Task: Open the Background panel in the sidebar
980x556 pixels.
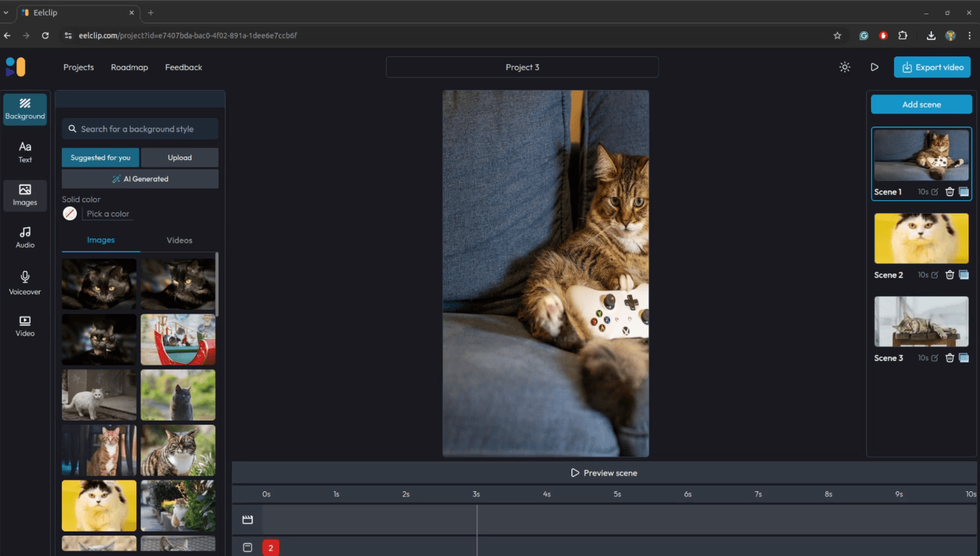Action: (25, 109)
